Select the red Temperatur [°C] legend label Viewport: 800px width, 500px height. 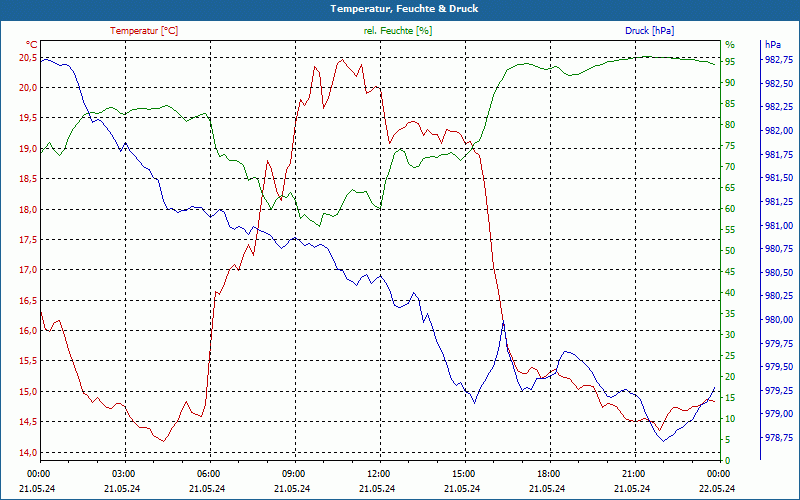click(144, 31)
